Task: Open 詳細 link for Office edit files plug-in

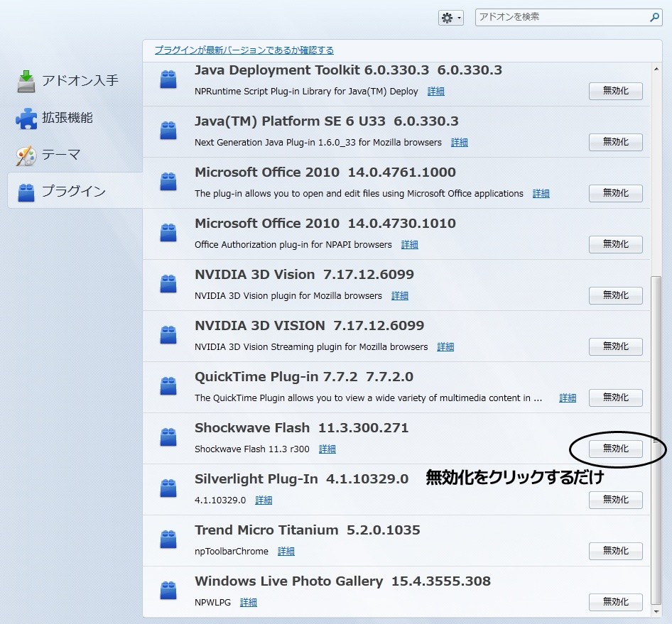Action: coord(541,194)
